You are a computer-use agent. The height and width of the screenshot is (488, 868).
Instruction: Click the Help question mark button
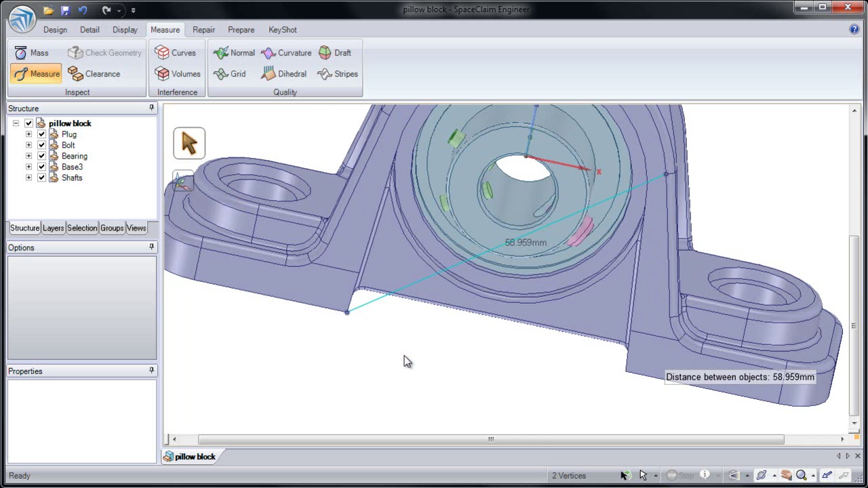point(854,29)
